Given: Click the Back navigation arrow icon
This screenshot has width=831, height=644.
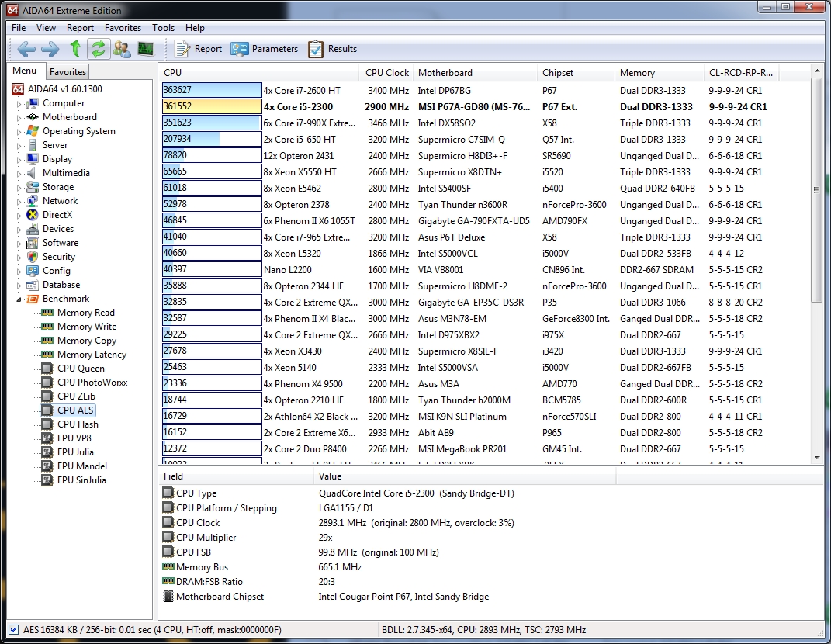Looking at the screenshot, I should tap(26, 49).
